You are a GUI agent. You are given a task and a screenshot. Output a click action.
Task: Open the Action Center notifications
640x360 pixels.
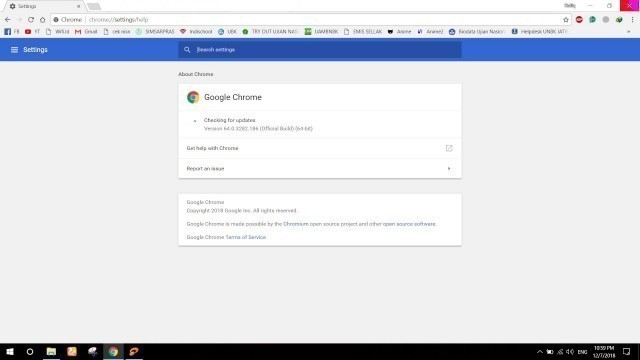click(x=627, y=352)
